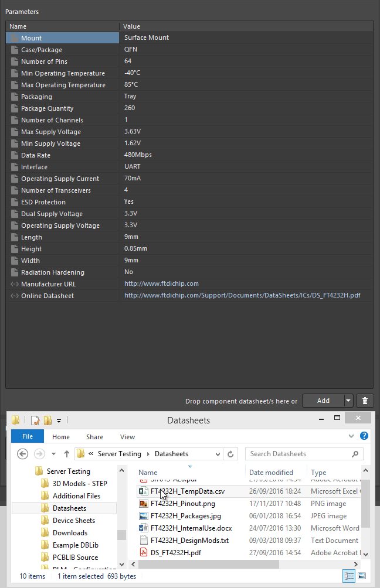The width and height of the screenshot is (380, 588).
Task: Select the PCBLIB Source folder
Action: 75,558
